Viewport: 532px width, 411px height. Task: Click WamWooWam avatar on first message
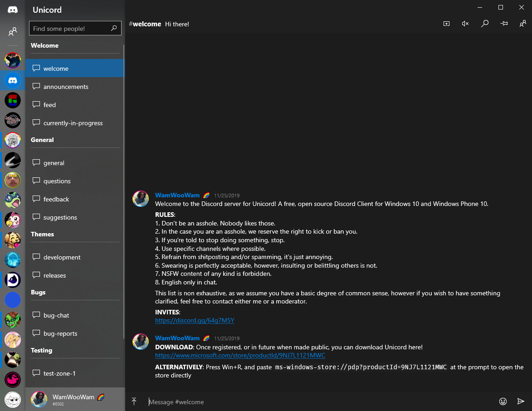click(141, 199)
